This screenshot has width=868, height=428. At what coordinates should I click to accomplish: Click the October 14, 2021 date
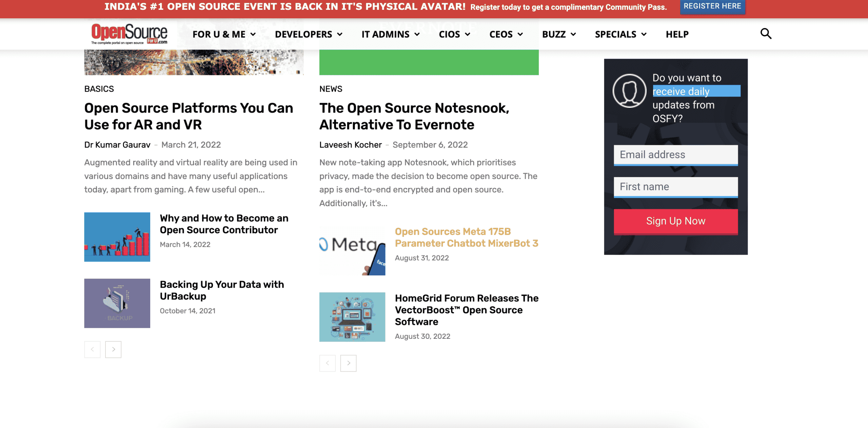pos(188,311)
